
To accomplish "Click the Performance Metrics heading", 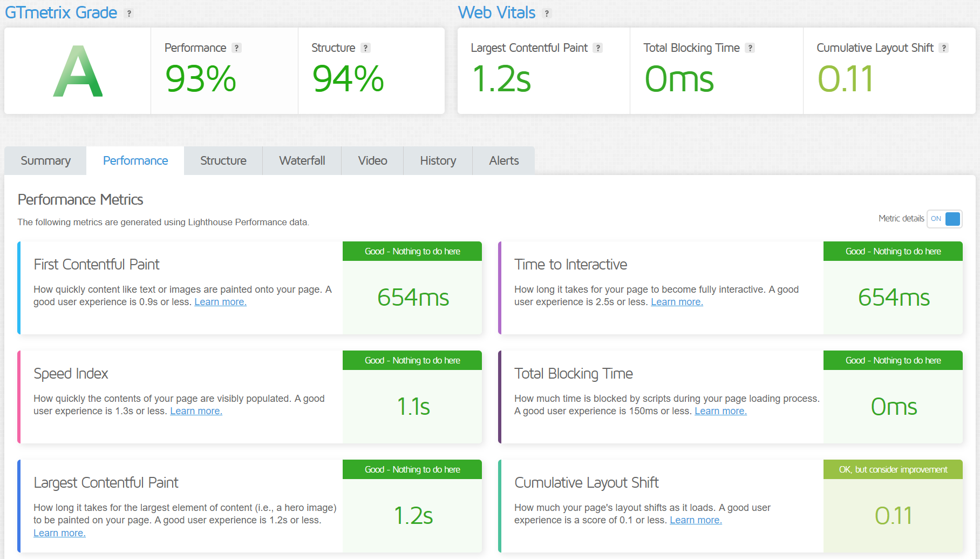I will click(80, 200).
